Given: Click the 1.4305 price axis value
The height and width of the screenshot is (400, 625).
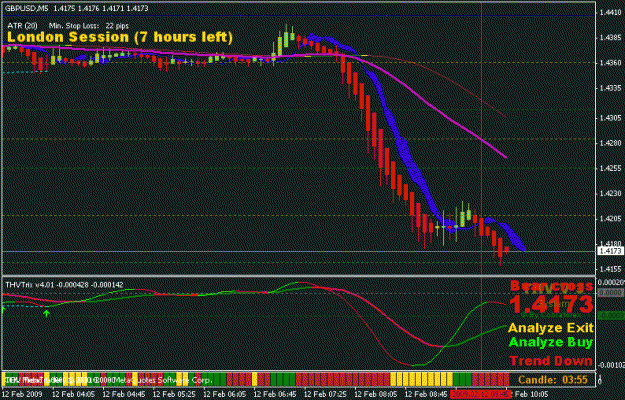Looking at the screenshot, I should (x=610, y=118).
